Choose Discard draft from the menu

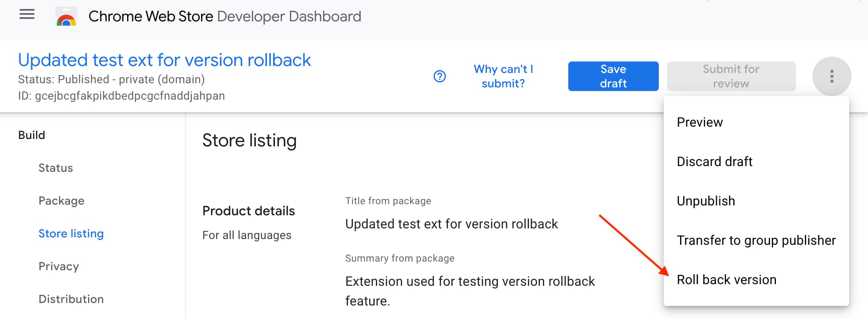(x=714, y=161)
